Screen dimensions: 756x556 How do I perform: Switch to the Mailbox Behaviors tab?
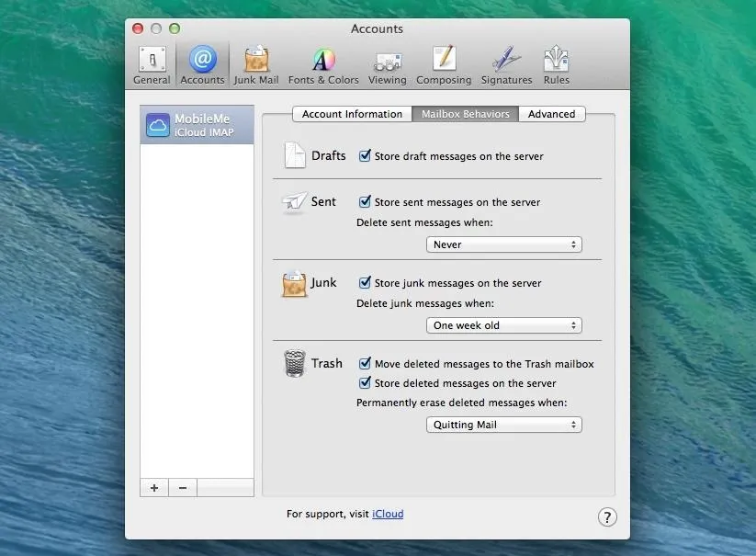[466, 114]
